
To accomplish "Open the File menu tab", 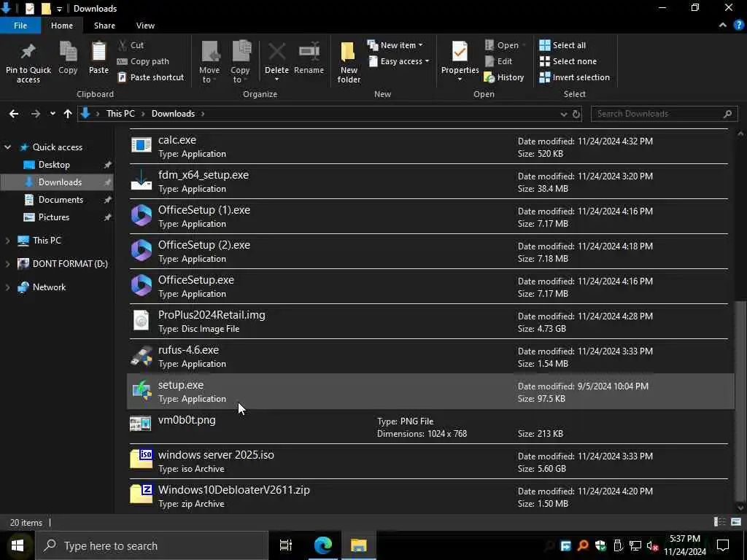I will 20,26.
